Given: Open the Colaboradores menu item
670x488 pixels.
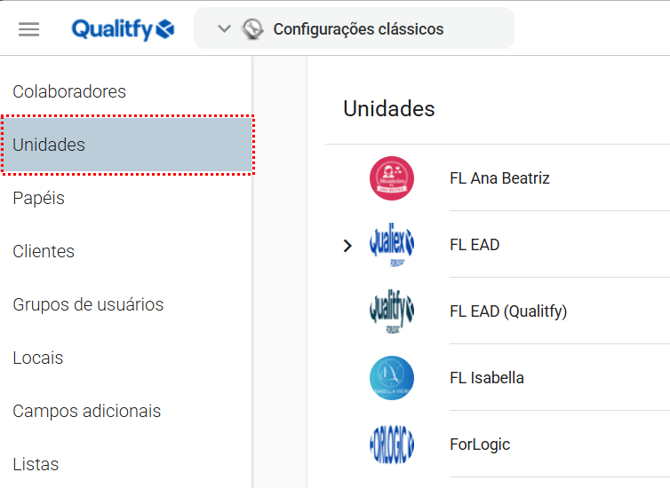Looking at the screenshot, I should pyautogui.click(x=69, y=91).
